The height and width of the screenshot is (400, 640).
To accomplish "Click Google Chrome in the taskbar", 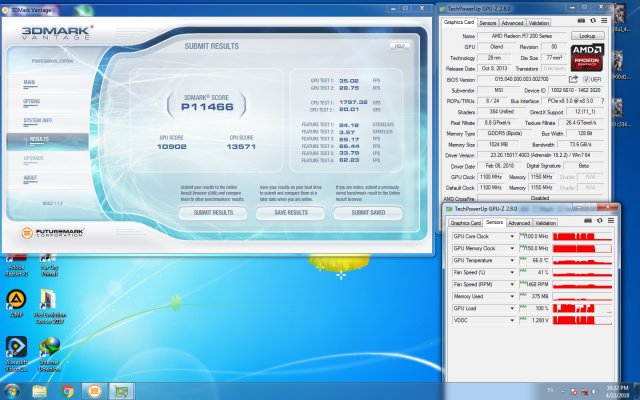I will tap(68, 391).
